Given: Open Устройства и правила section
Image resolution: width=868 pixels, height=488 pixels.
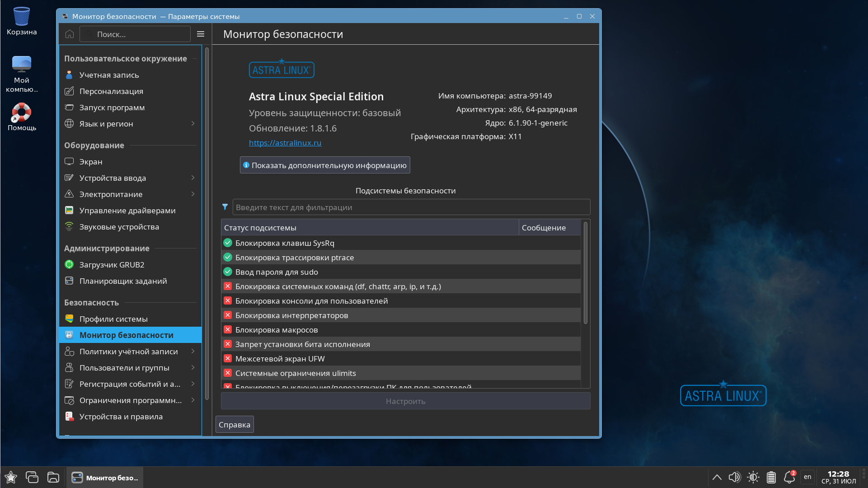Looking at the screenshot, I should (x=121, y=417).
